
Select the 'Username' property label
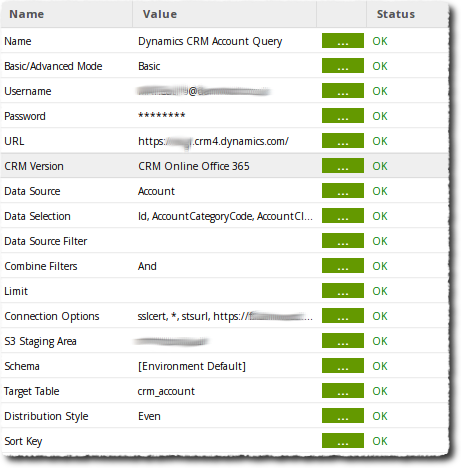(28, 91)
